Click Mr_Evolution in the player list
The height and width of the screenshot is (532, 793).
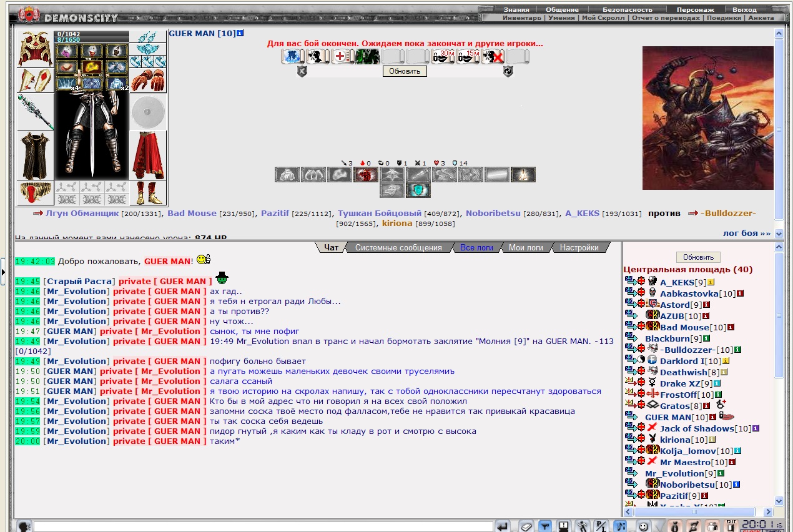pos(674,473)
